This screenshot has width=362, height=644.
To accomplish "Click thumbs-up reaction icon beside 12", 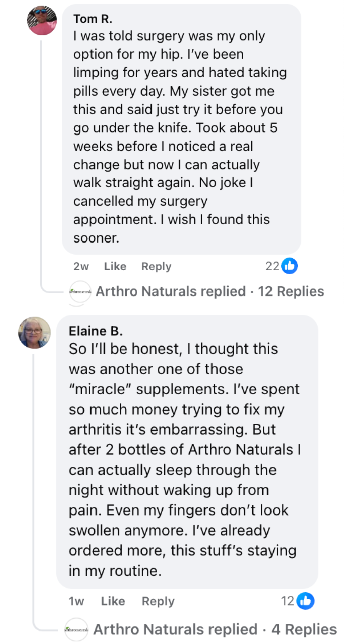I will [306, 601].
